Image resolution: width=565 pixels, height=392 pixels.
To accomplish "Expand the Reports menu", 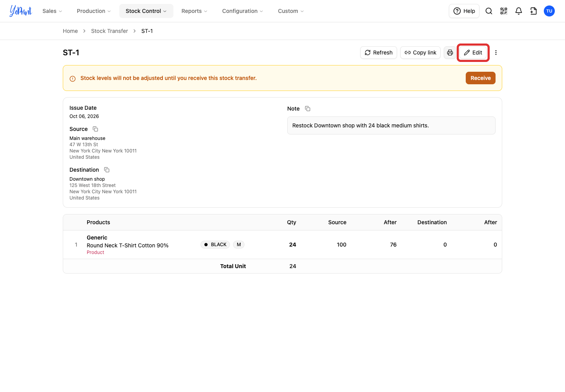I will coord(194,11).
